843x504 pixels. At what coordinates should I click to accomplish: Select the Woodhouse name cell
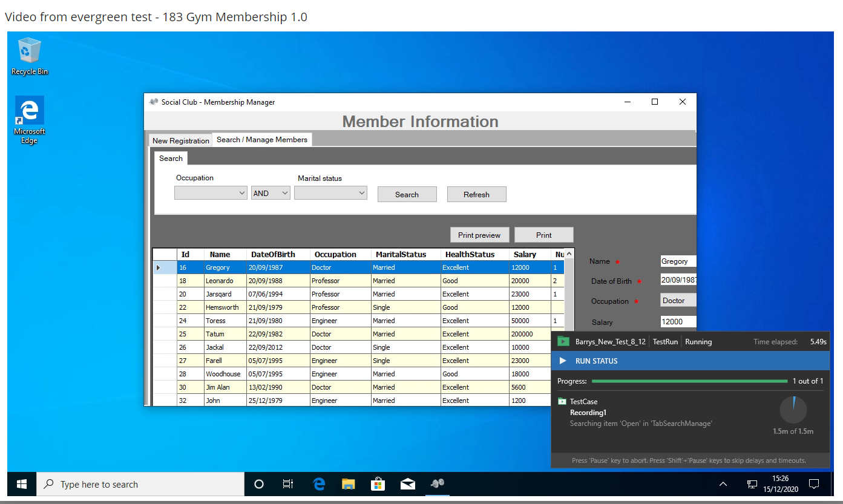(225, 374)
